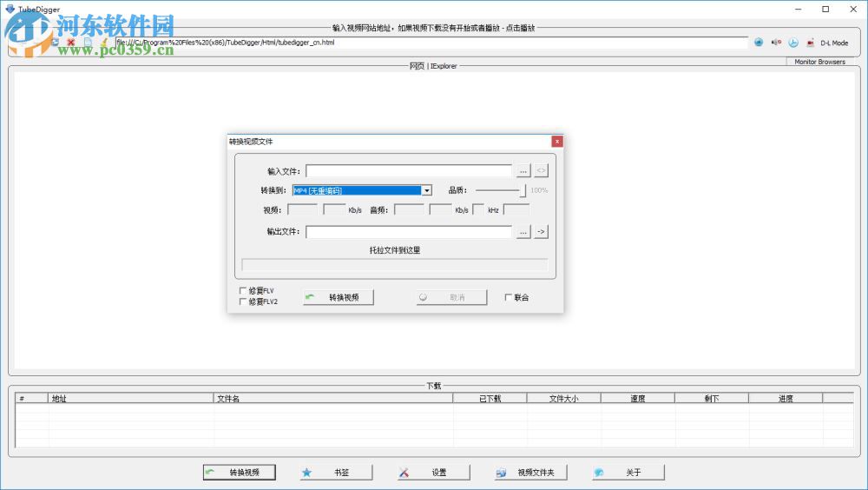The height and width of the screenshot is (490, 868).
Task: Click the 输出文件 text field
Action: pyautogui.click(x=409, y=232)
